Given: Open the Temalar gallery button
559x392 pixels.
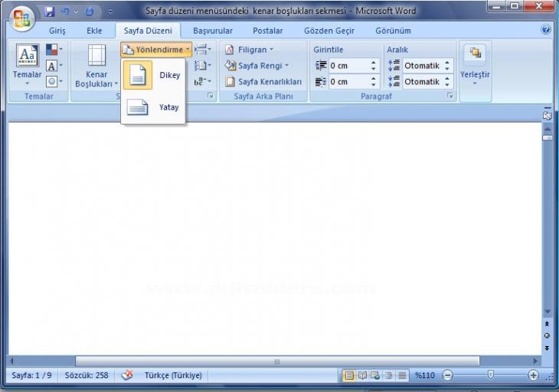Looking at the screenshot, I should click(27, 64).
